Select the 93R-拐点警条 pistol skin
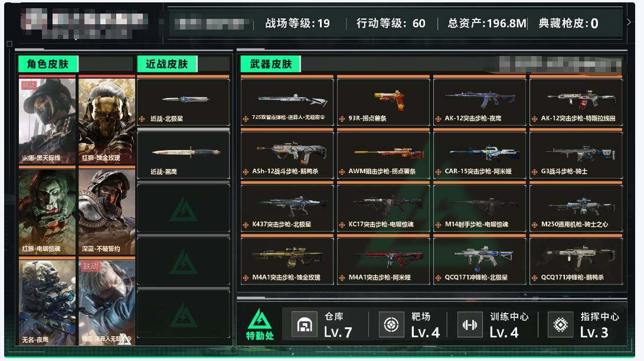 click(x=383, y=102)
